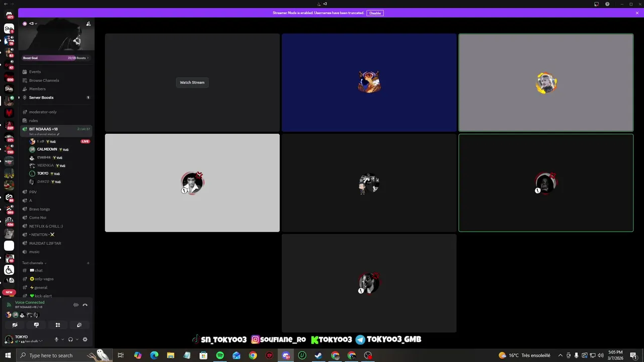Join music voice channel
644x362 pixels.
click(56, 252)
